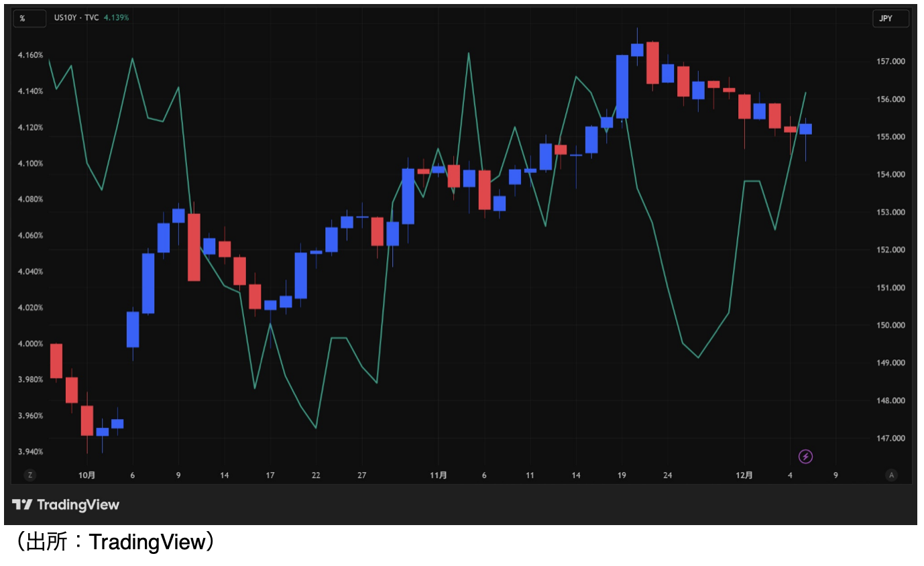Click the 4.139% yield value in legend
The width and height of the screenshot is (924, 566).
(117, 17)
